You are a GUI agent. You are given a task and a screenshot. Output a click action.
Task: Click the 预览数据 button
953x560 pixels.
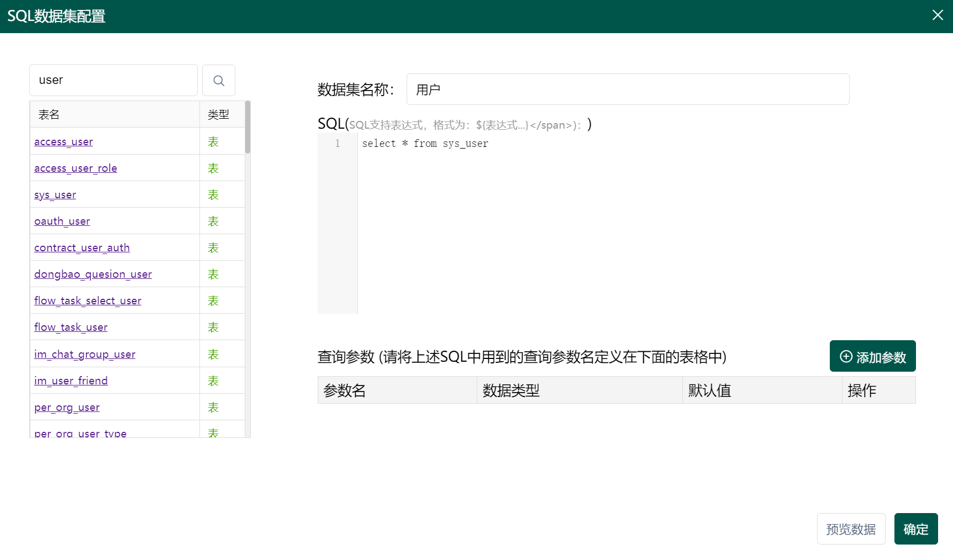(x=851, y=529)
